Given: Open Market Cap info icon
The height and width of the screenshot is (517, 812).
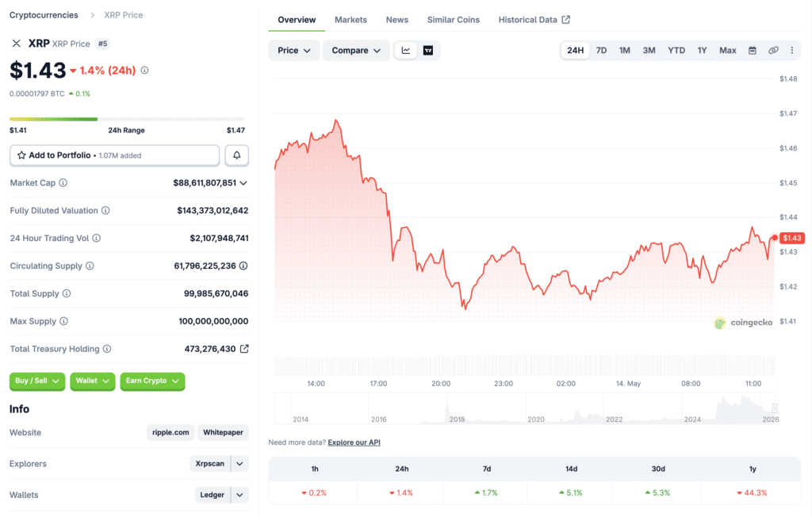Looking at the screenshot, I should 63,183.
